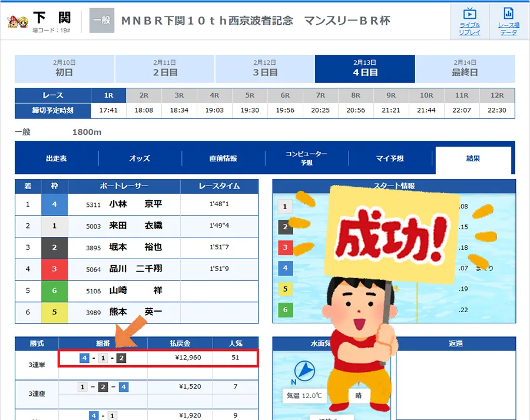Switch to race 12R
The width and height of the screenshot is (530, 420).
coord(496,95)
